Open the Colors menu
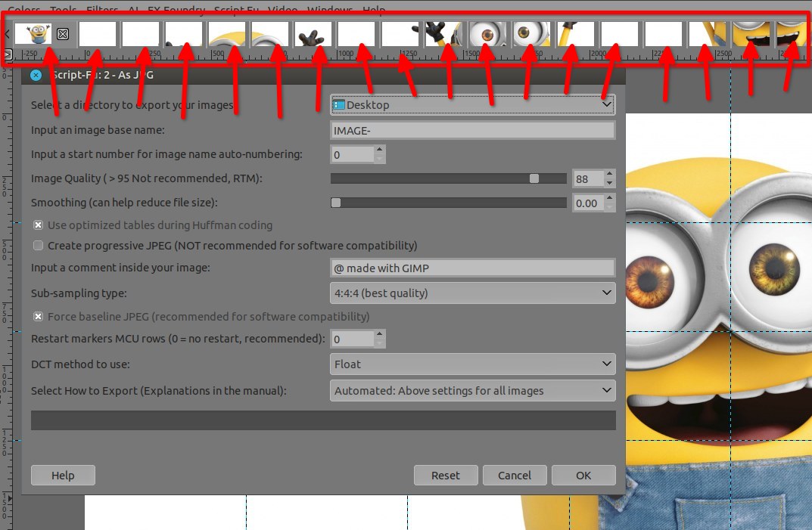The width and height of the screenshot is (812, 530). coord(23,9)
